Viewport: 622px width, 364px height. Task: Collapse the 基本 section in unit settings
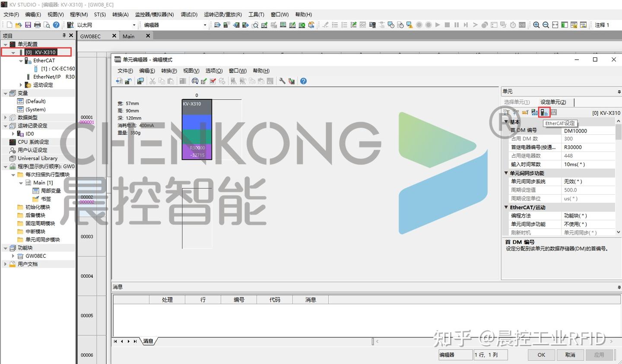[506, 121]
